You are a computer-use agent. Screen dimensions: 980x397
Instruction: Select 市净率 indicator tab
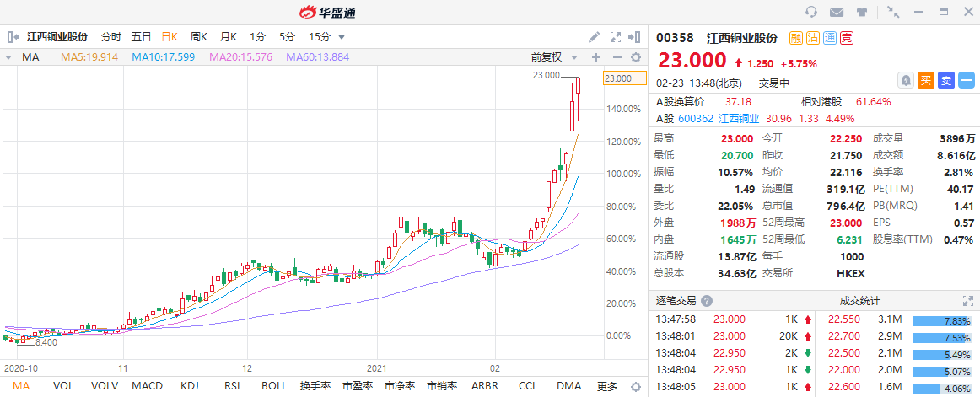(x=400, y=386)
